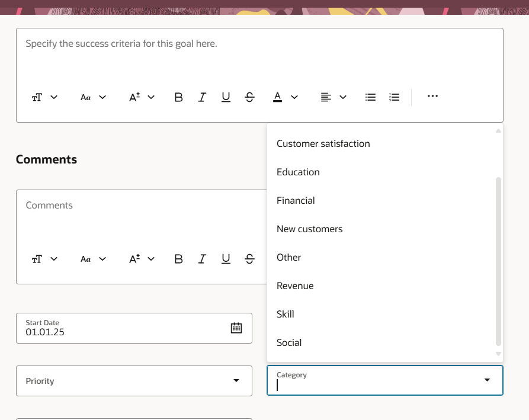
Task: Click font size icon in success criteria editor
Action: click(134, 97)
